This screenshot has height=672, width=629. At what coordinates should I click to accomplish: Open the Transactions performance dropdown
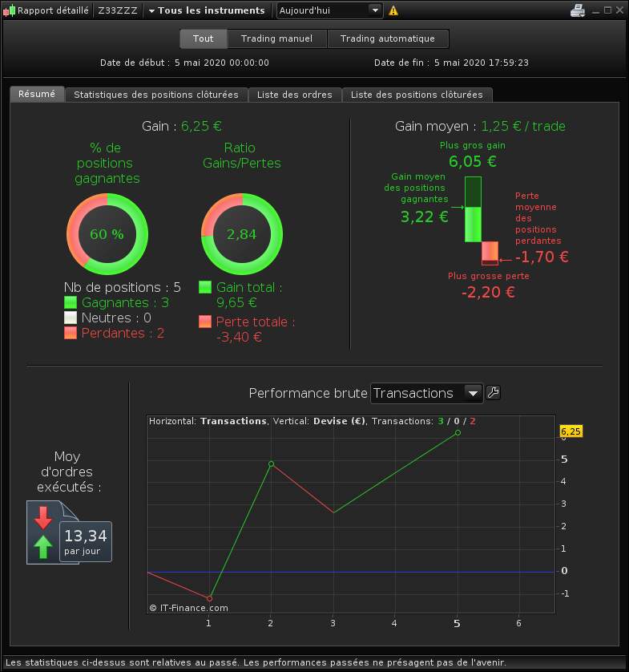point(426,393)
